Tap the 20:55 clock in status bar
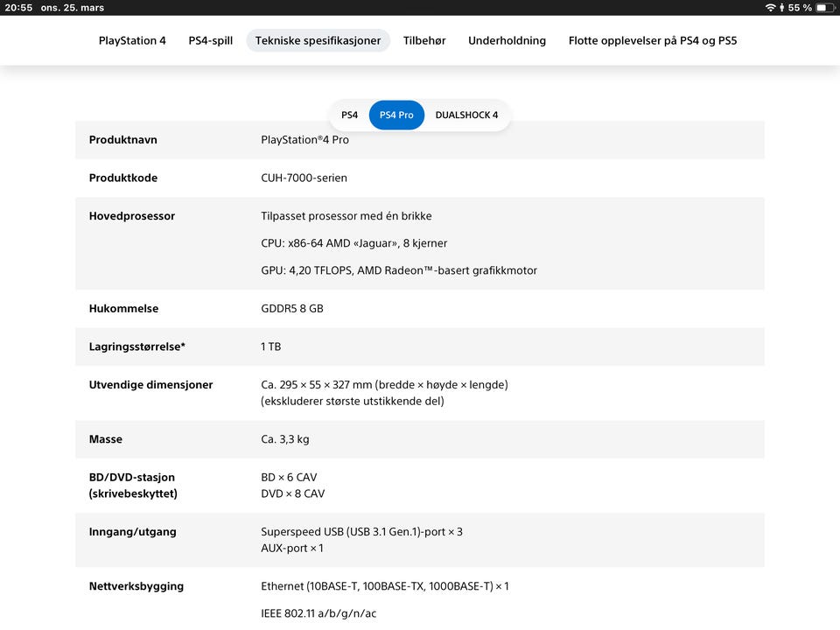 coord(18,8)
